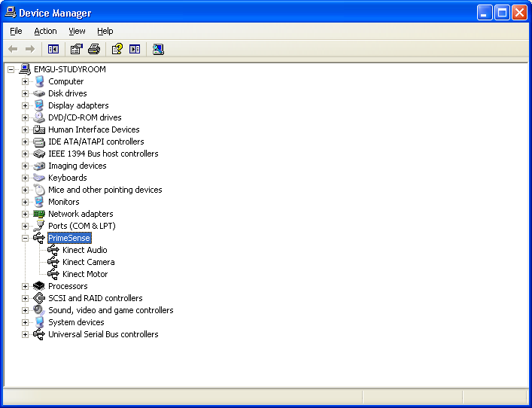Click the Back arrow toolbar button
Screen dimensions: 532x408
(x=13, y=49)
